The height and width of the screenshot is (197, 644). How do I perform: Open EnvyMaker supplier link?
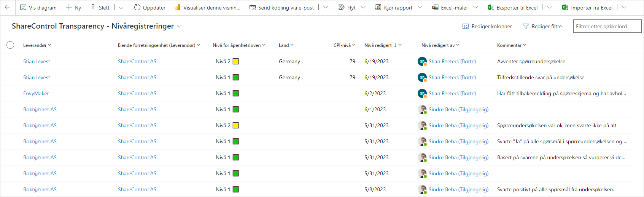click(x=36, y=93)
